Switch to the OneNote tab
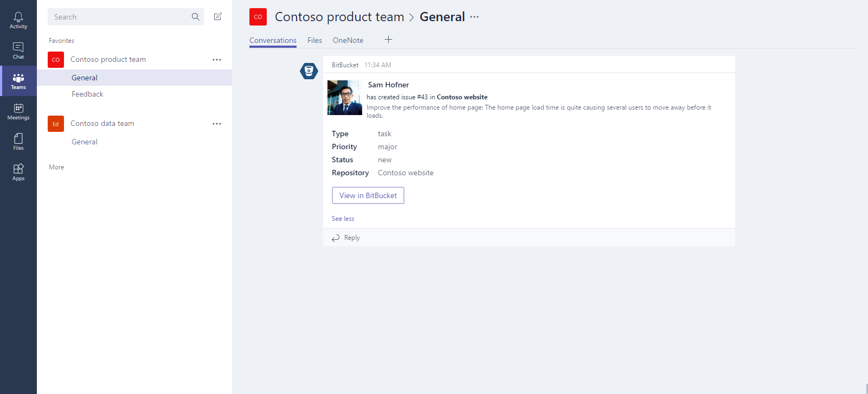Screen dimensions: 868x394 (x=348, y=40)
